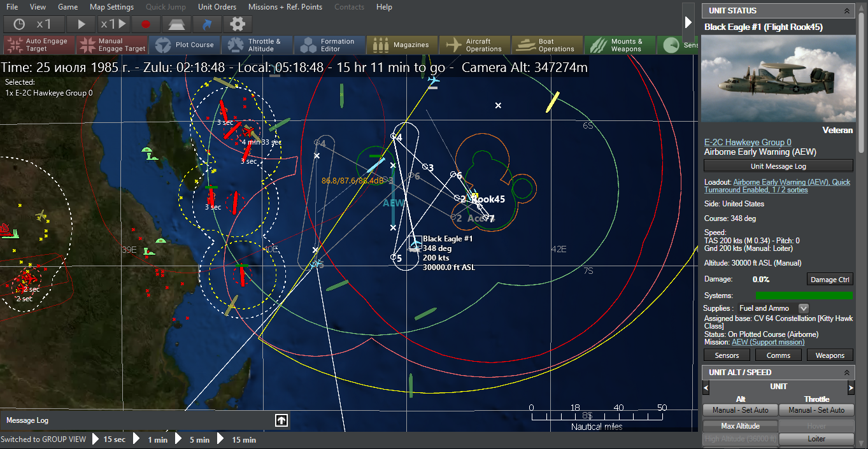Toggle Throttle Manual - Set Auto
Image resolution: width=868 pixels, height=449 pixels.
click(816, 410)
